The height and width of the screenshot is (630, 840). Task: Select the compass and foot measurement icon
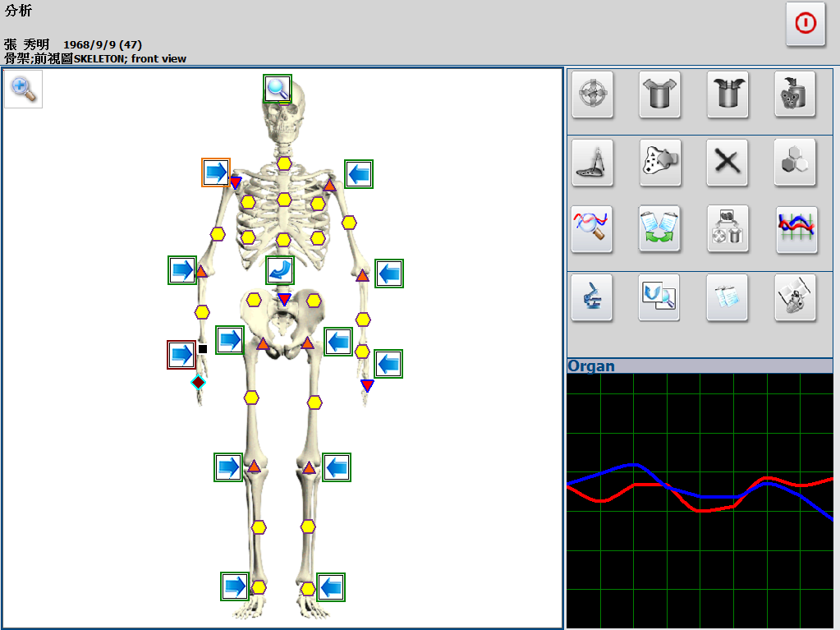pyautogui.click(x=592, y=162)
